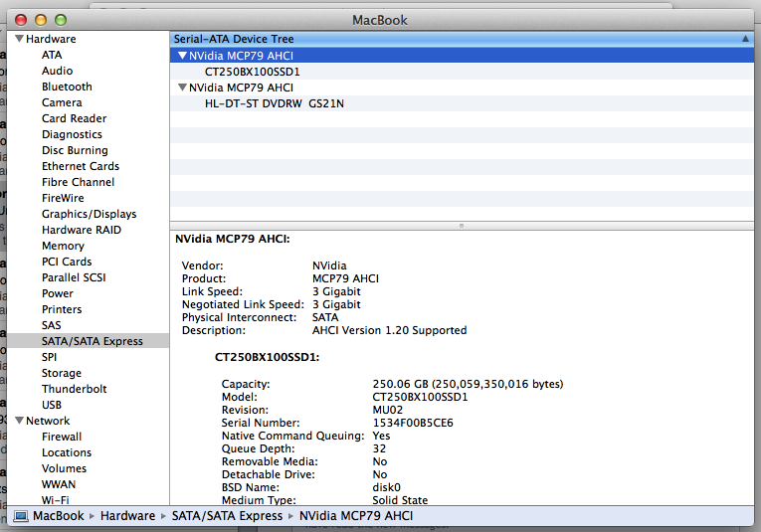This screenshot has height=532, width=761.
Task: Select Locations under Network
Action: point(66,452)
